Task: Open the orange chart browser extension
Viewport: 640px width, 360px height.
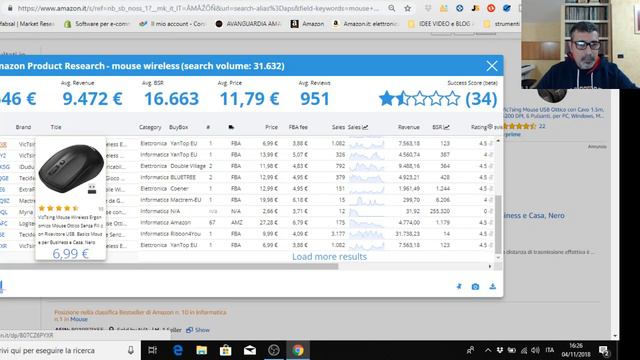Action: pos(443,8)
